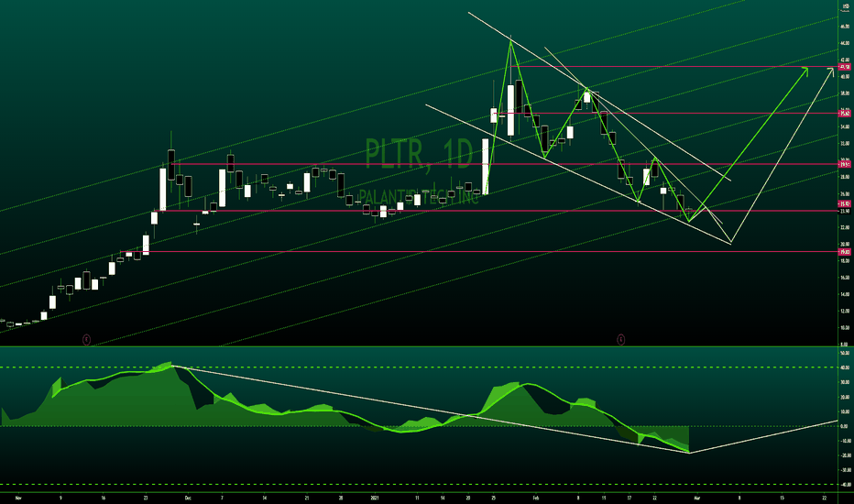
Task: Select the dashed upper level line in indicator pane
Action: coord(418,367)
